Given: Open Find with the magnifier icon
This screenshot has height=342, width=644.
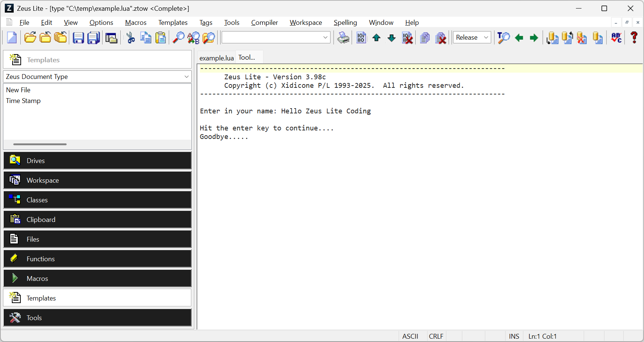Looking at the screenshot, I should coord(178,37).
